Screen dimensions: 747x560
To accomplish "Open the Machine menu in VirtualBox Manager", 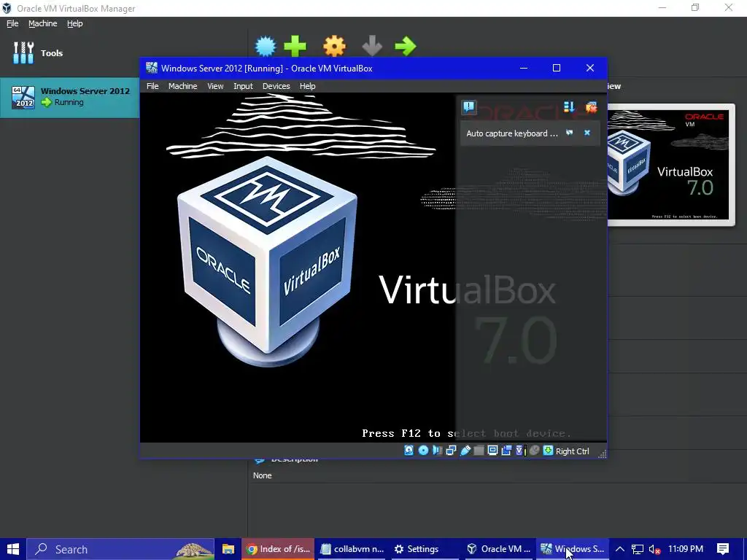I will (42, 23).
